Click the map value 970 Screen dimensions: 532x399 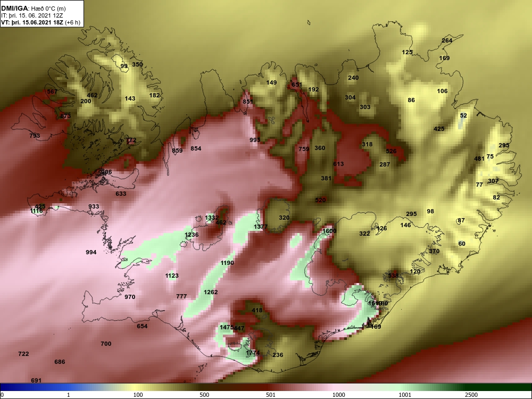pos(130,297)
